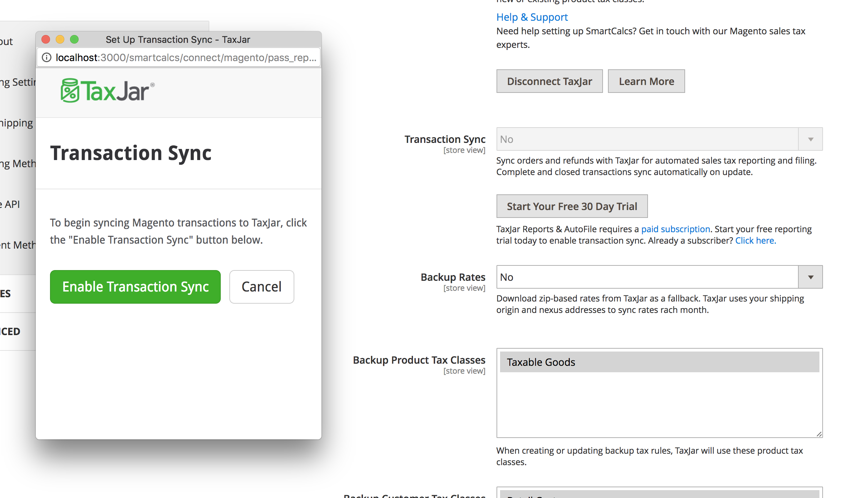Click the resize handle of tax classes list
The width and height of the screenshot is (868, 498).
(x=819, y=434)
